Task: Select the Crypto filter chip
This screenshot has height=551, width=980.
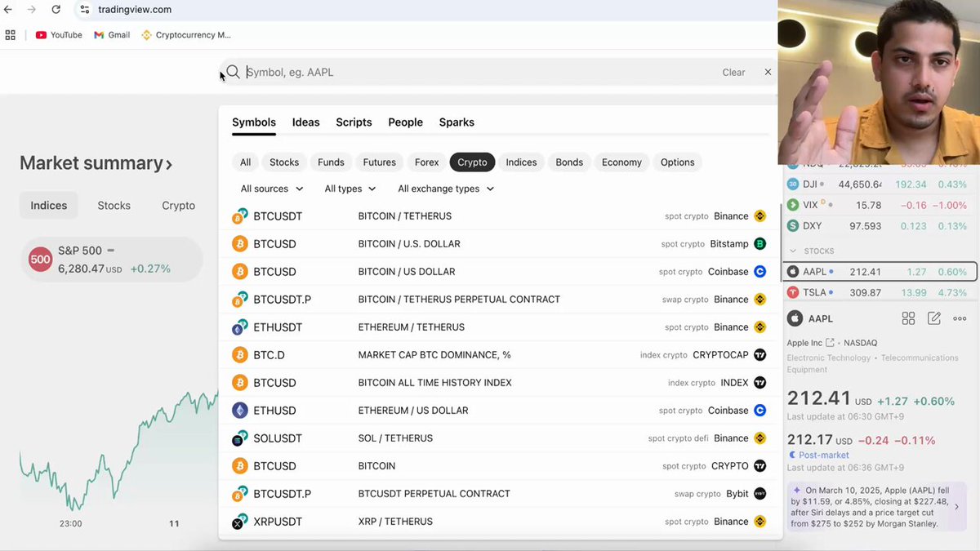Action: point(472,162)
